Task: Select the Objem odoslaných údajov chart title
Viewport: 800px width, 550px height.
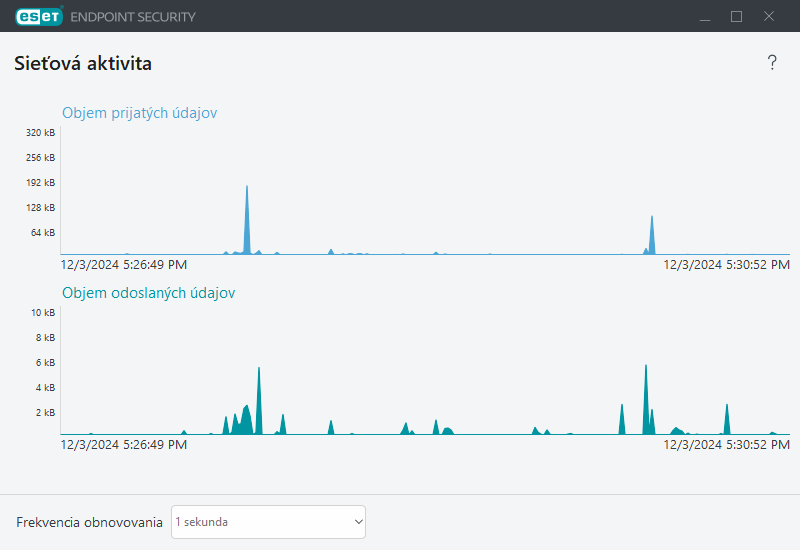Action: tap(149, 293)
